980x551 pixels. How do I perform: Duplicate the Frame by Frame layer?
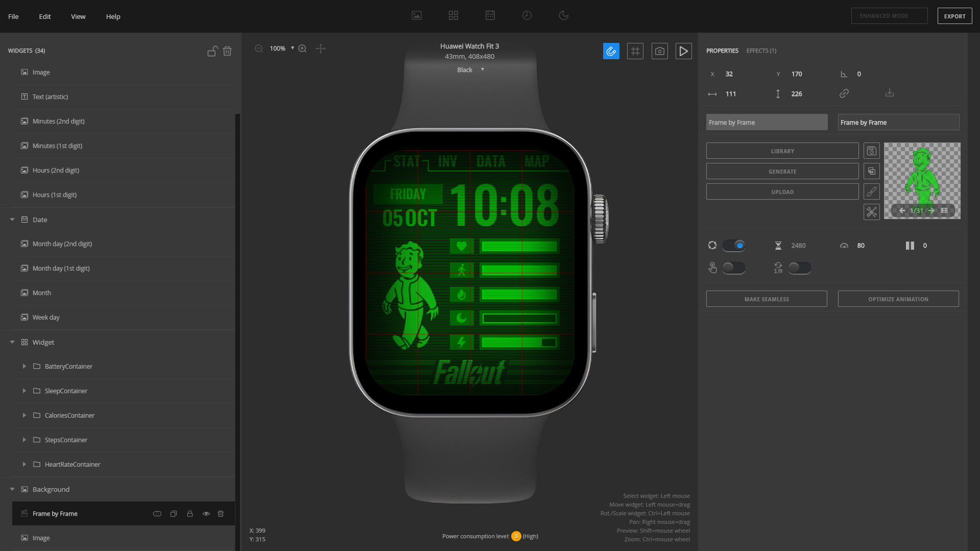[174, 514]
